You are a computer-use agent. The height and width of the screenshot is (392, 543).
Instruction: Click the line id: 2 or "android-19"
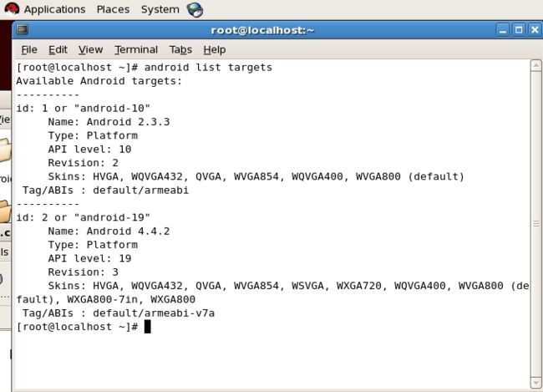pos(83,217)
